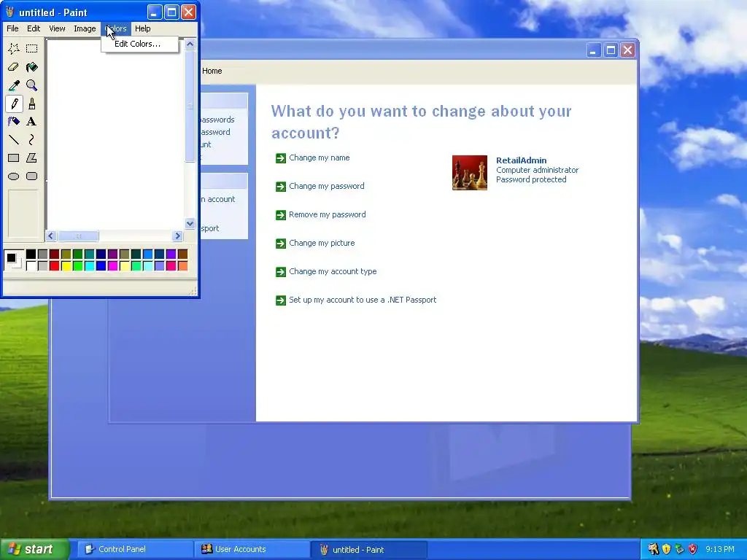Image resolution: width=747 pixels, height=560 pixels.
Task: Click the foreground/background color indicator box
Action: [x=13, y=260]
